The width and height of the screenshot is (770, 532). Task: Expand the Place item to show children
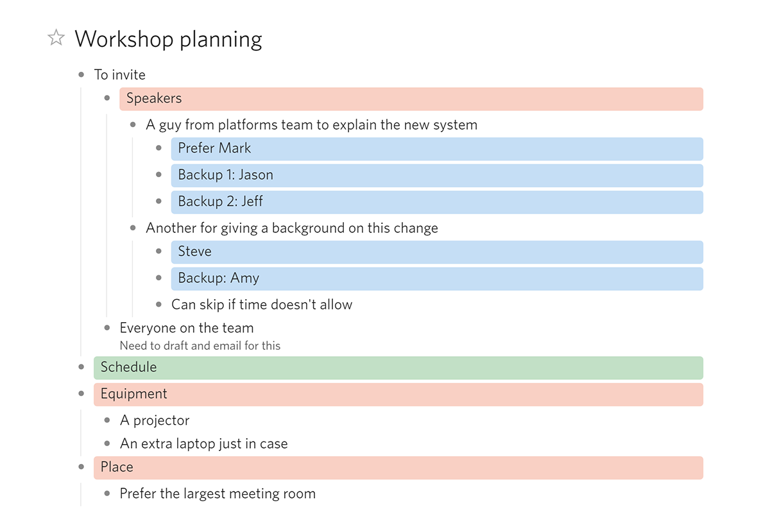(81, 467)
